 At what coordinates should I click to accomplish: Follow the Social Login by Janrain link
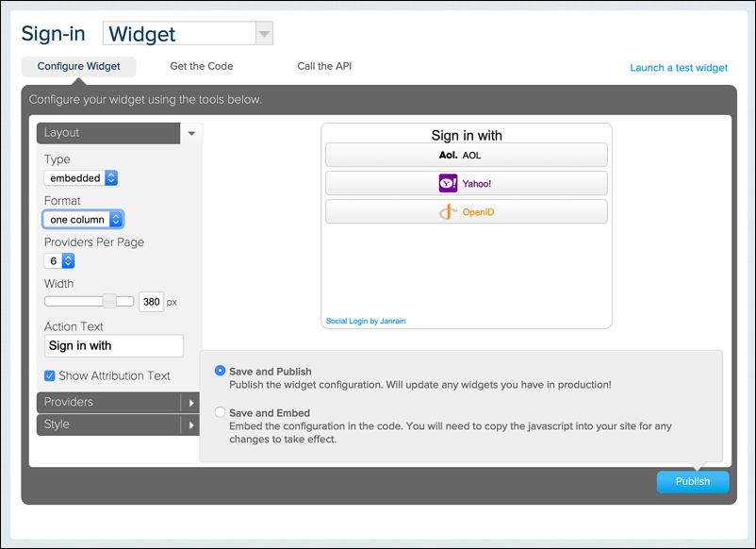click(366, 321)
